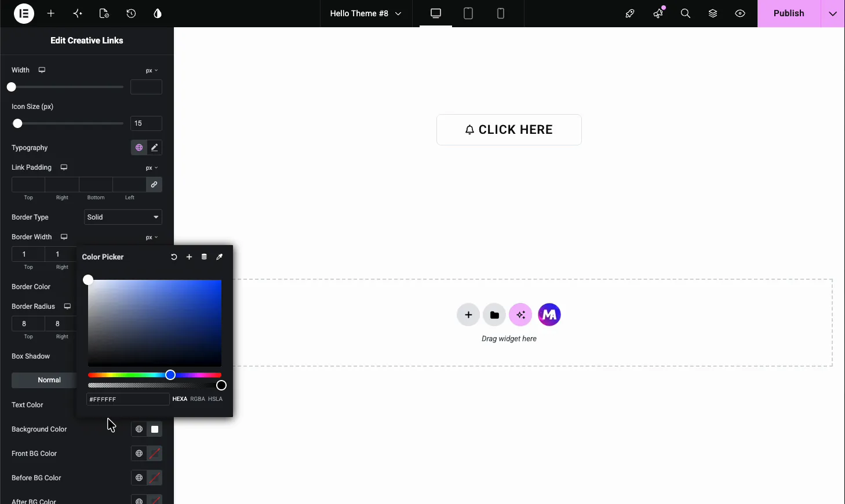
Task: Open the template library folder button
Action: tap(494, 315)
